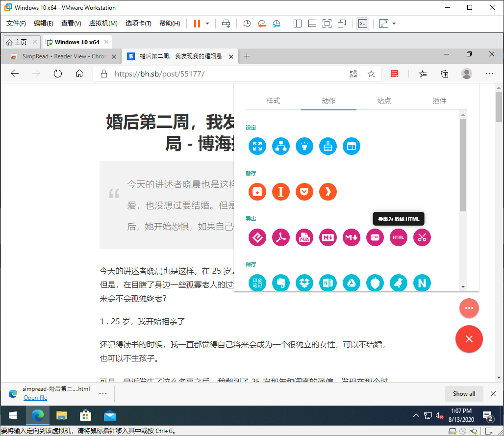
Task: Open the VMware 虚拟机(M) menu
Action: tap(103, 24)
